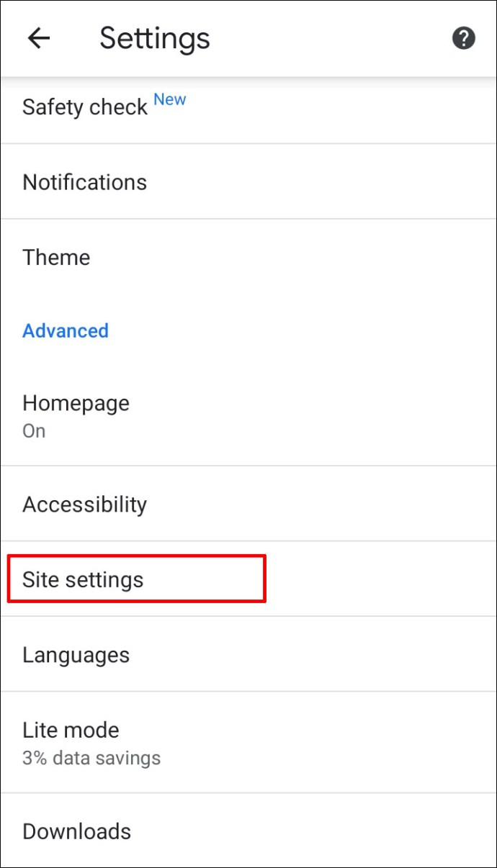Go to Accessibility settings

pyautogui.click(x=84, y=505)
